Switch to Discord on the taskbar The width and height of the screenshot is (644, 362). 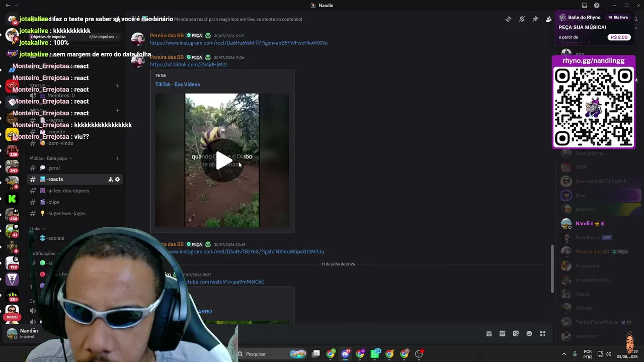point(345,354)
